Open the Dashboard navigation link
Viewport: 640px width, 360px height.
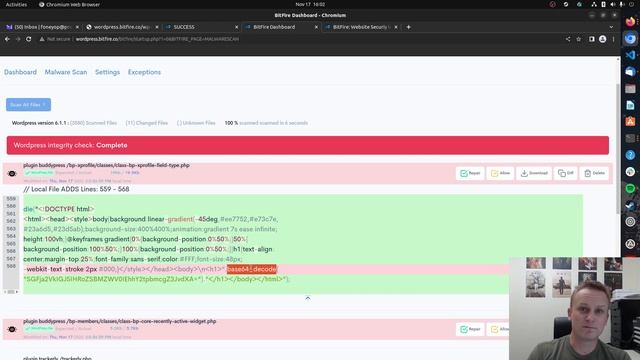tap(20, 72)
